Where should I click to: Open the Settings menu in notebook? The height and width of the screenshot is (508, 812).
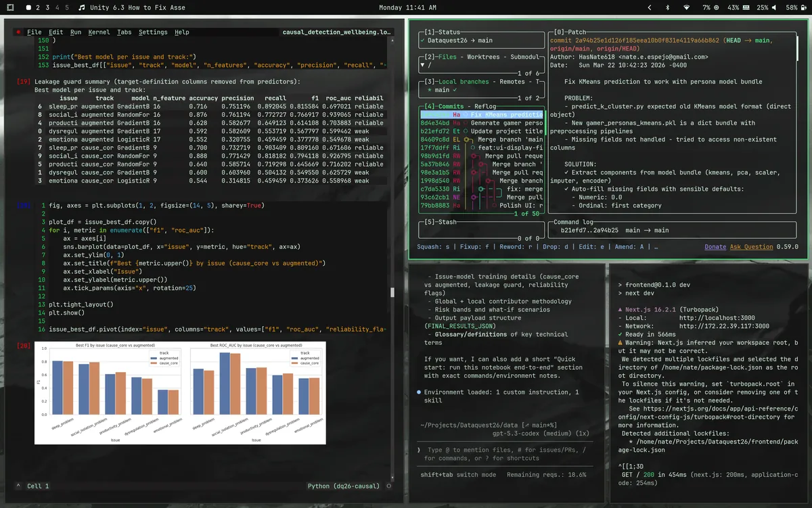point(153,32)
